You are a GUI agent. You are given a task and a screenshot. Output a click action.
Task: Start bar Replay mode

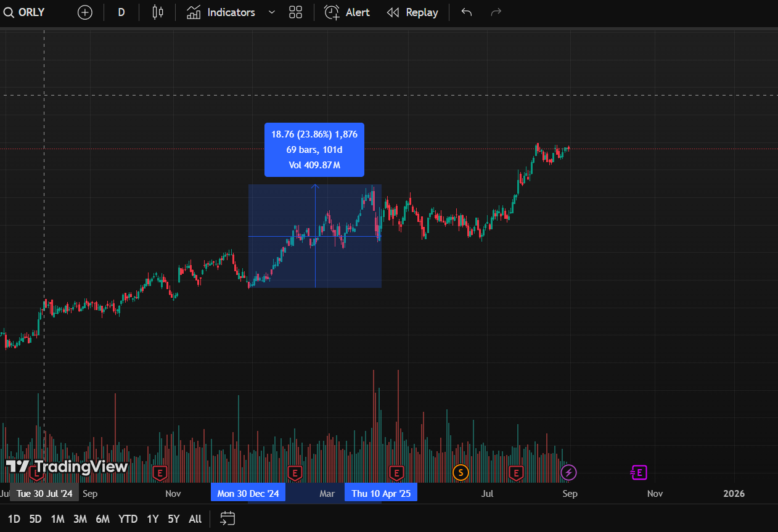[412, 12]
